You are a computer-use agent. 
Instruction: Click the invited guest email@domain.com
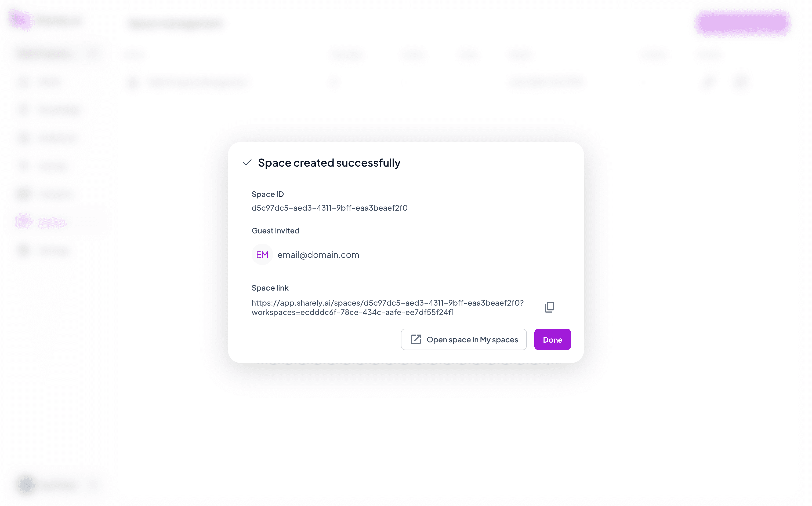coord(318,255)
